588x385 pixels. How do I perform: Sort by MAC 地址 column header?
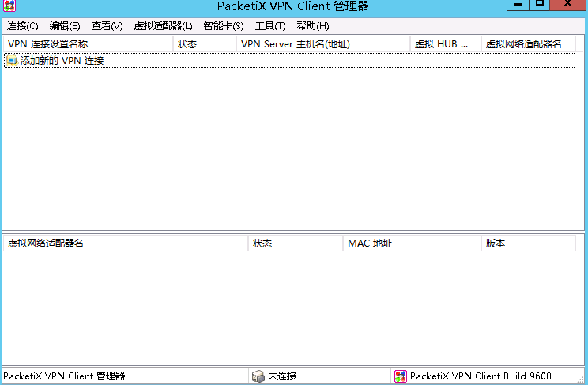coord(412,243)
